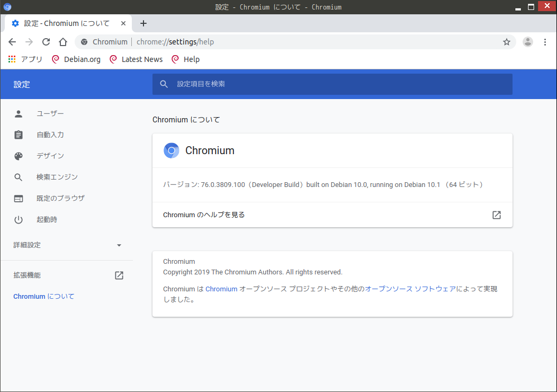557x392 pixels.
Task: Open the アプリ apps shortcut
Action: pyautogui.click(x=25, y=59)
